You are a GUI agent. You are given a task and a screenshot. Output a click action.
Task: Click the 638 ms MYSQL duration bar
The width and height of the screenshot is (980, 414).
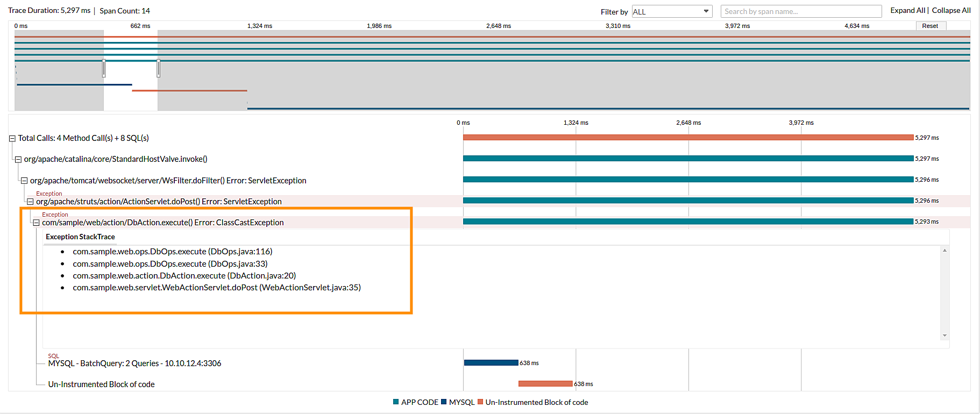click(x=491, y=363)
